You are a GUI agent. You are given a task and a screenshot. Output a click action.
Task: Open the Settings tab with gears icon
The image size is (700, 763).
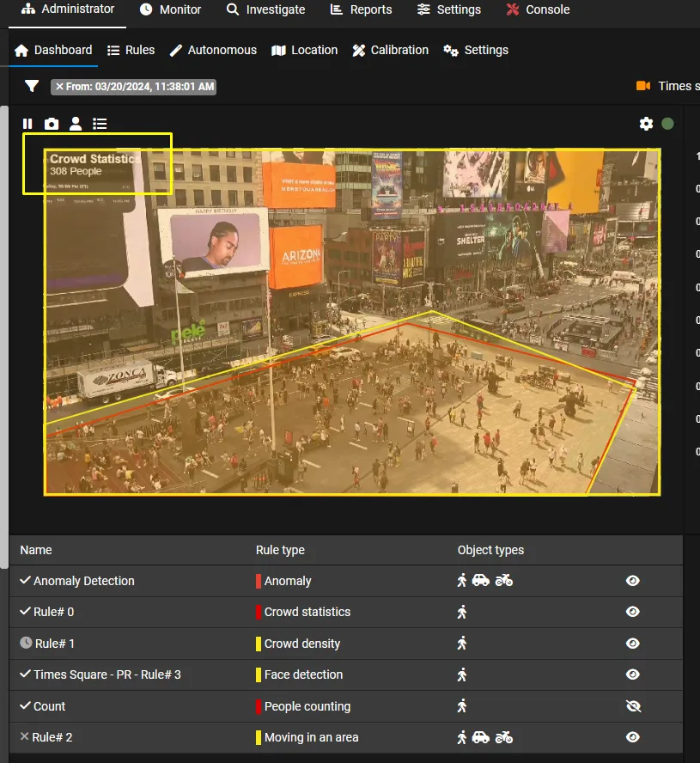pos(476,50)
